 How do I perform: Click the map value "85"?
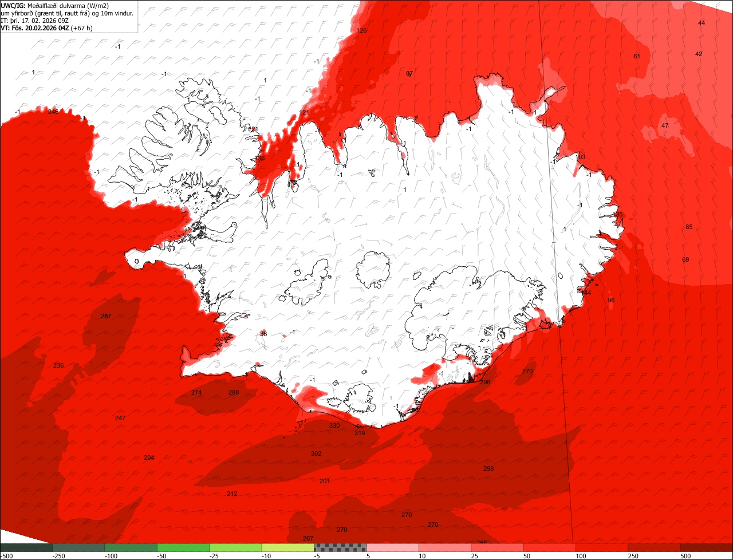point(689,227)
